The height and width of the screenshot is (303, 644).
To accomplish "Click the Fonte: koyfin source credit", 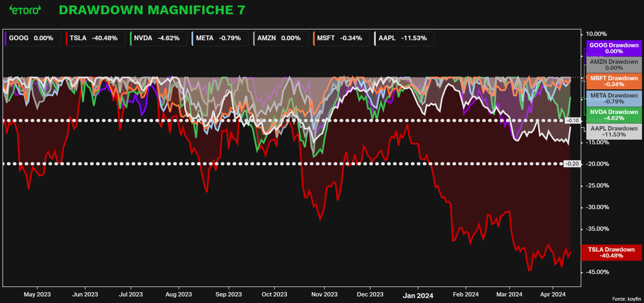I will [x=626, y=299].
